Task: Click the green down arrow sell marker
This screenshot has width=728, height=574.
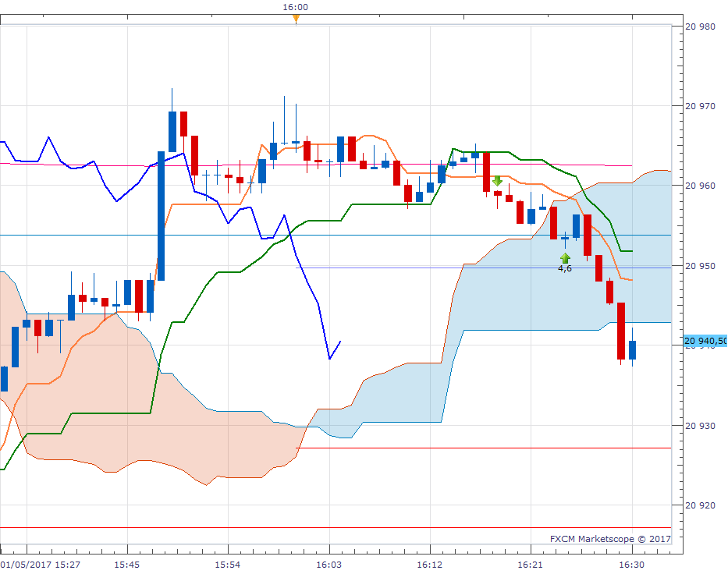Action: tap(497, 181)
